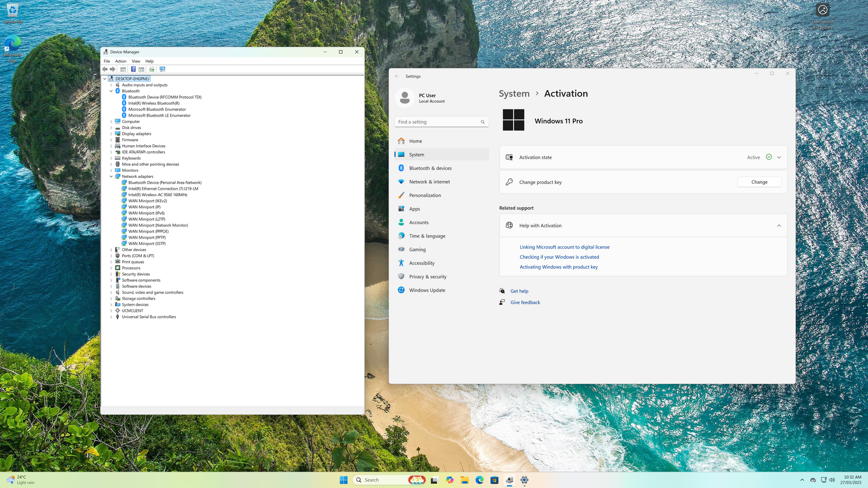
Task: Open Accounts in Settings sidebar
Action: pos(442,222)
